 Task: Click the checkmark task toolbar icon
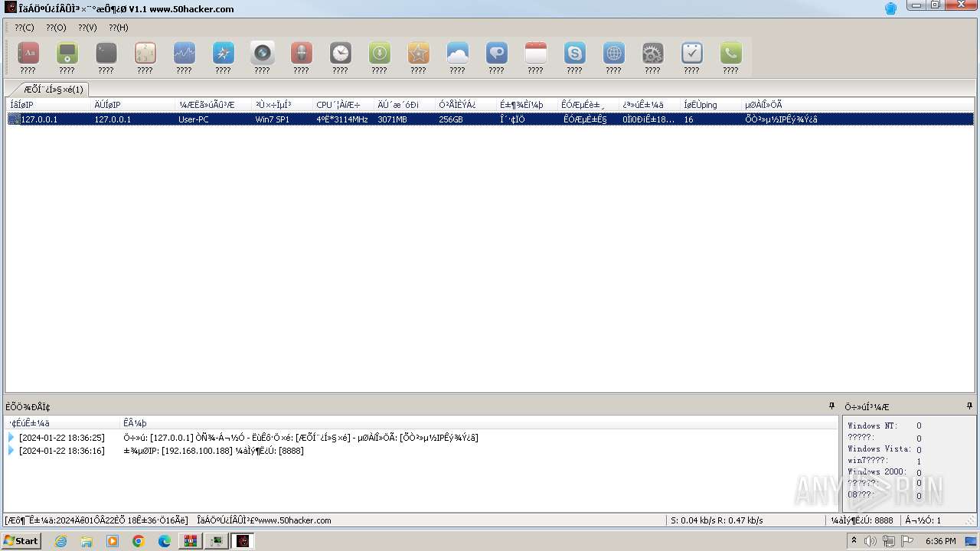[691, 53]
